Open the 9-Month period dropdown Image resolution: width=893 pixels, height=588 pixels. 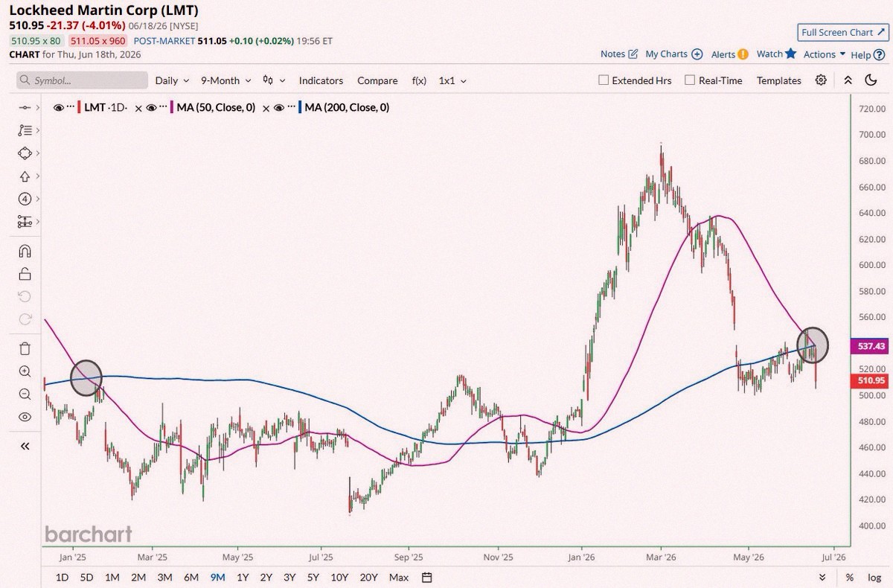pos(226,80)
